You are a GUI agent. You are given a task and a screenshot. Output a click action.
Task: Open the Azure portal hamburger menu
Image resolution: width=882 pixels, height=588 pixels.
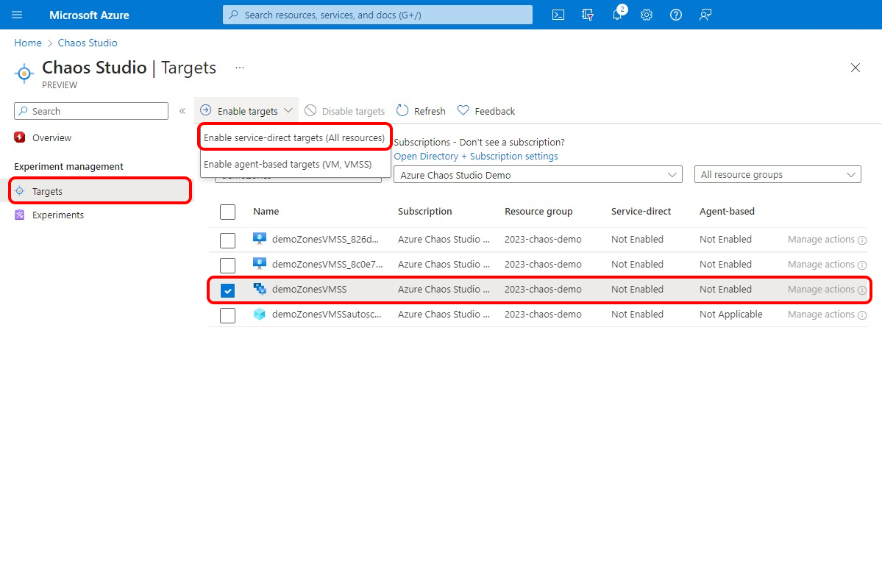tap(18, 15)
